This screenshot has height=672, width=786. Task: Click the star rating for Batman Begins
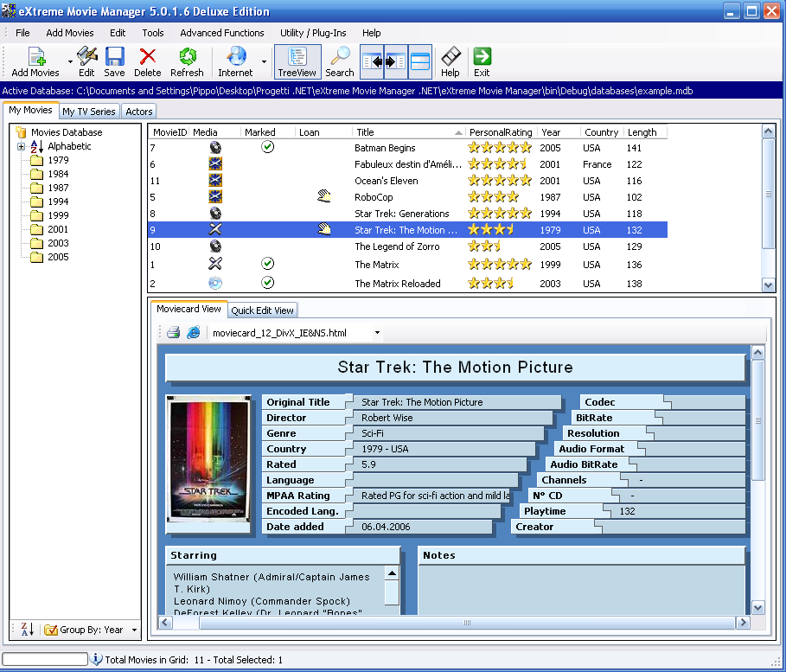500,148
